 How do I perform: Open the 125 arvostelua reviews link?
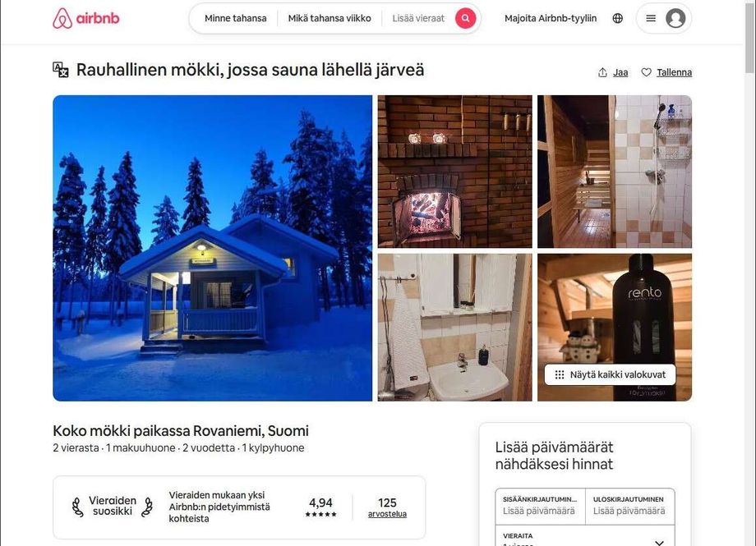tap(387, 507)
